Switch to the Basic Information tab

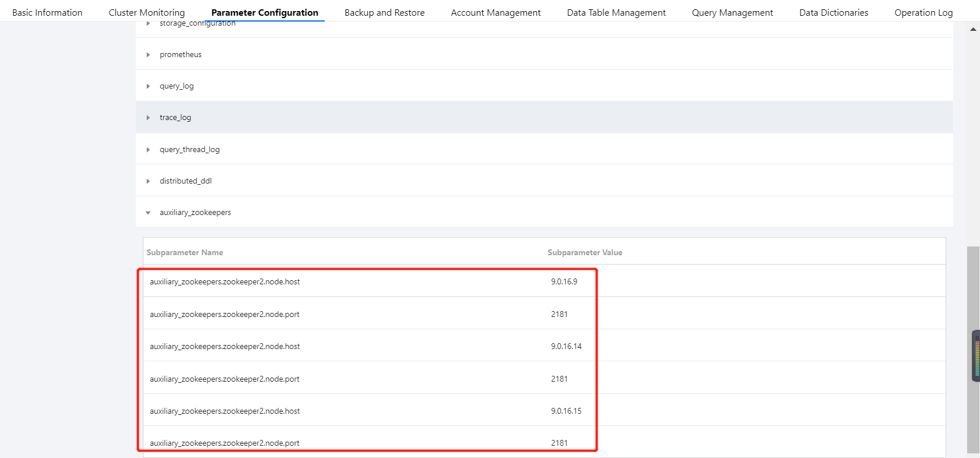coord(47,12)
